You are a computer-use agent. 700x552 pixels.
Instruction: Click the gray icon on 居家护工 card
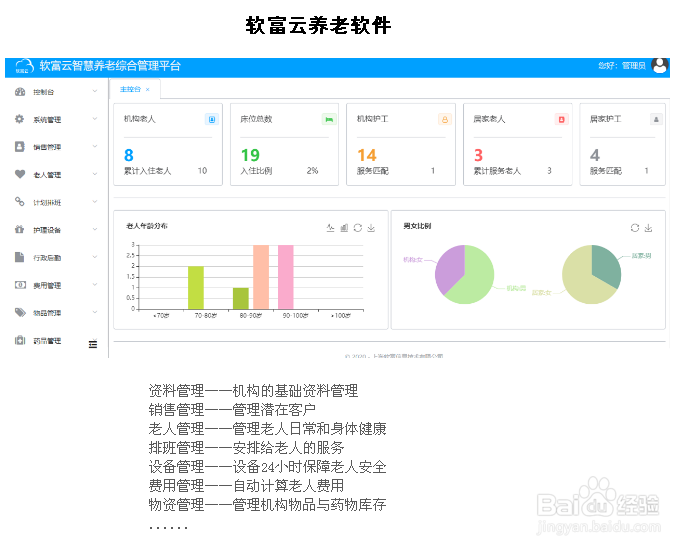point(656,119)
